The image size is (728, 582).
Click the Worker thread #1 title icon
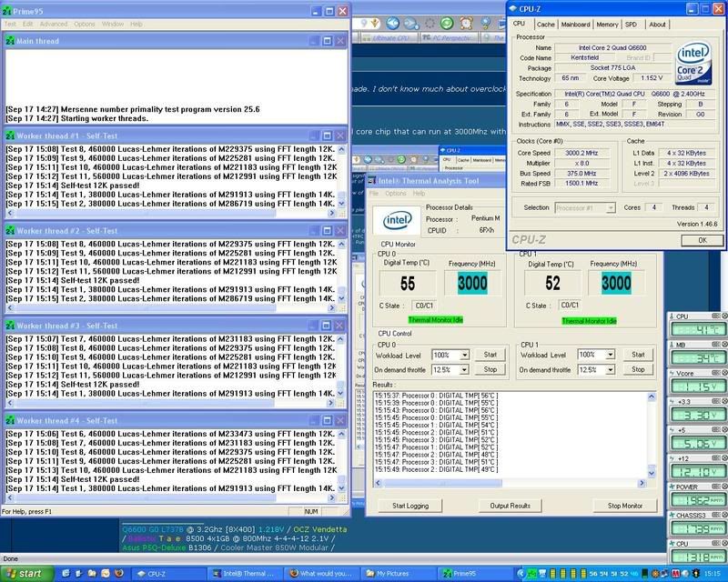[x=10, y=135]
